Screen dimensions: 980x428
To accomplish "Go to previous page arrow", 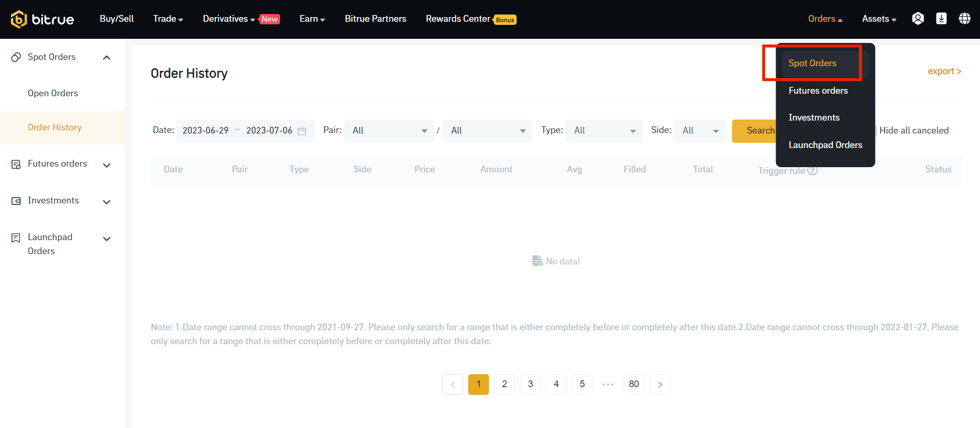I will tap(452, 385).
